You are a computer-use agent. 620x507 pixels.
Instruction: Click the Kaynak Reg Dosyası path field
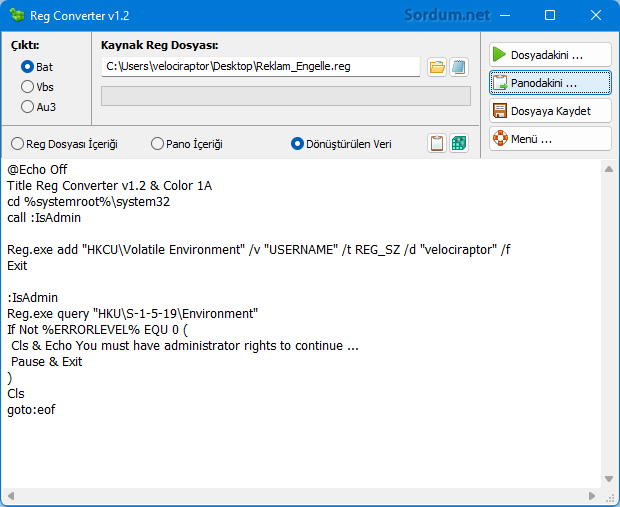tap(260, 67)
